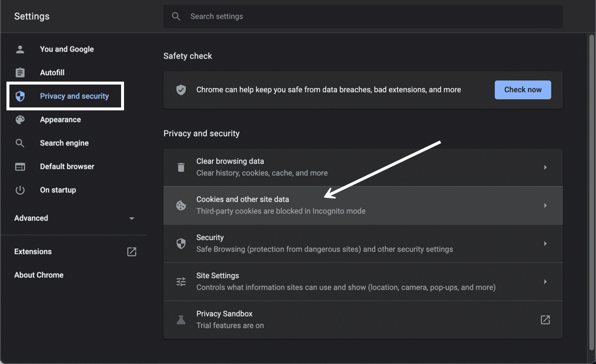Open the Extensions external link icon
The image size is (596, 364).
(131, 251)
